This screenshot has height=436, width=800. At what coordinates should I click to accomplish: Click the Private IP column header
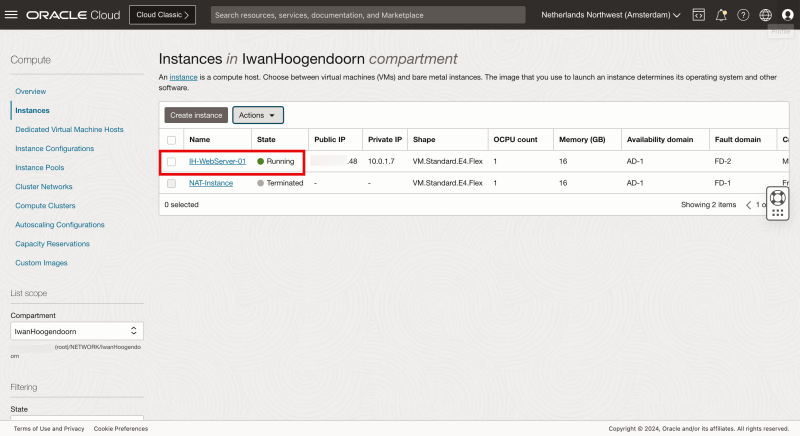385,139
